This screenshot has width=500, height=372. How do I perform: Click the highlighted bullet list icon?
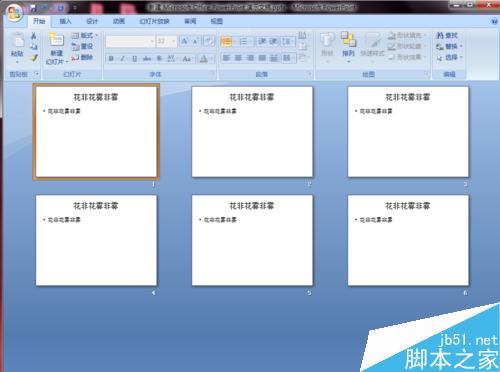[x=226, y=41]
